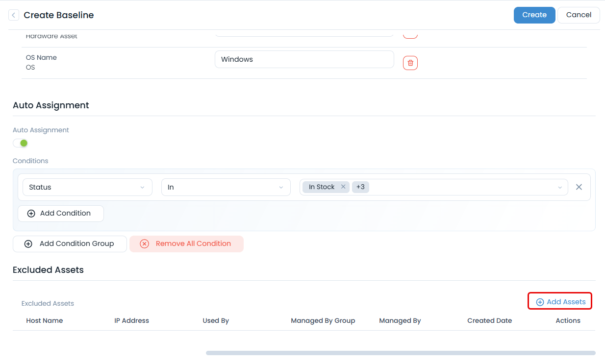The image size is (605, 364).
Task: Remove the In Stock chip with its X
Action: tap(343, 187)
